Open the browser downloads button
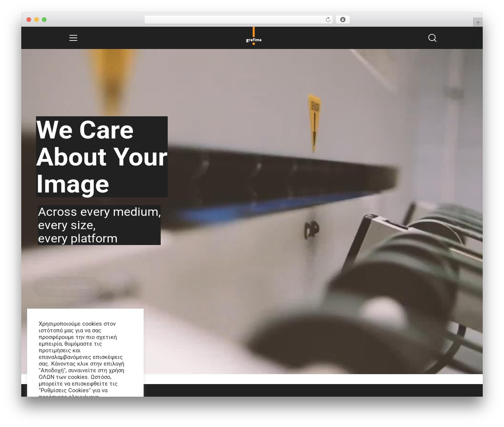The height and width of the screenshot is (427, 504). [343, 20]
